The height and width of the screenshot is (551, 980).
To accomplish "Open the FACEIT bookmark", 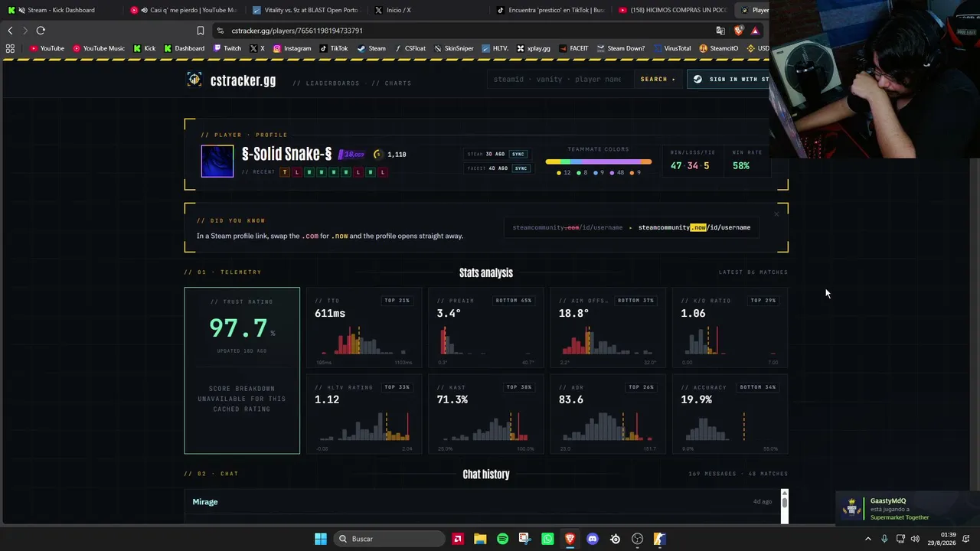I will (x=573, y=48).
